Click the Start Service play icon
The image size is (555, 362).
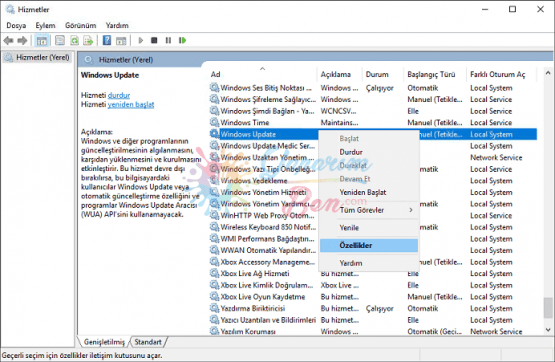tap(141, 40)
